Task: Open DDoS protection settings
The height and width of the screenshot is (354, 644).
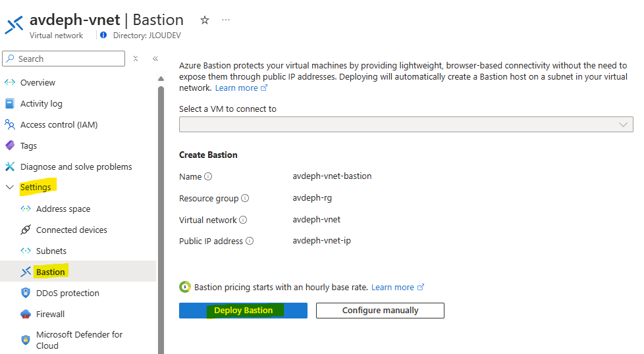Action: (x=68, y=293)
